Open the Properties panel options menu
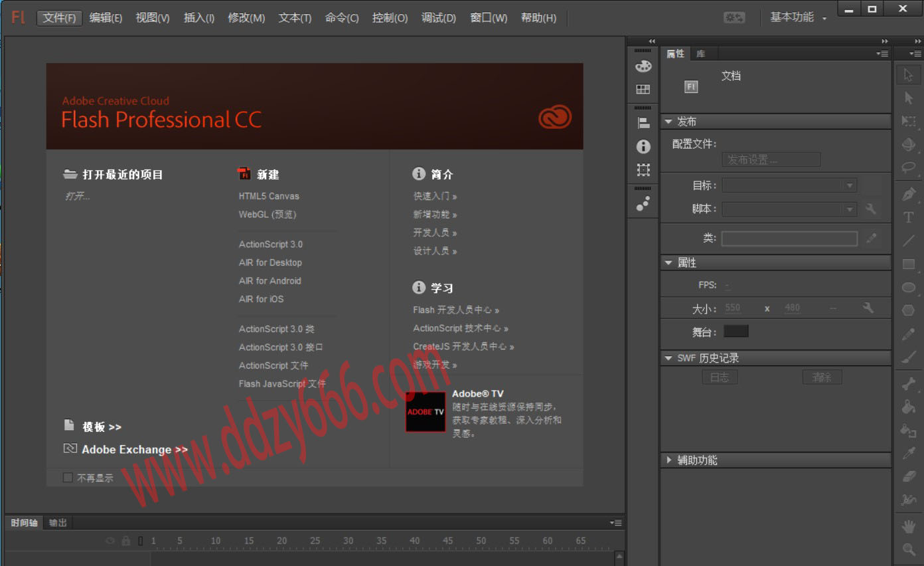924x566 pixels. (882, 54)
